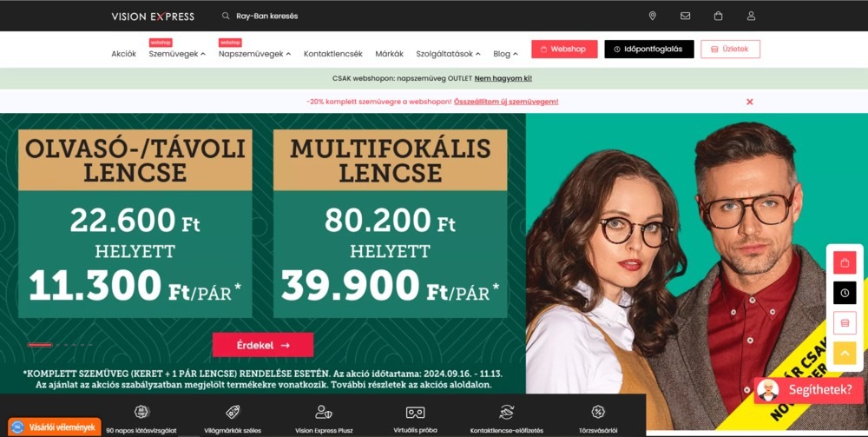Image resolution: width=868 pixels, height=437 pixels.
Task: Click the Időpontfoglalás button
Action: [x=648, y=49]
